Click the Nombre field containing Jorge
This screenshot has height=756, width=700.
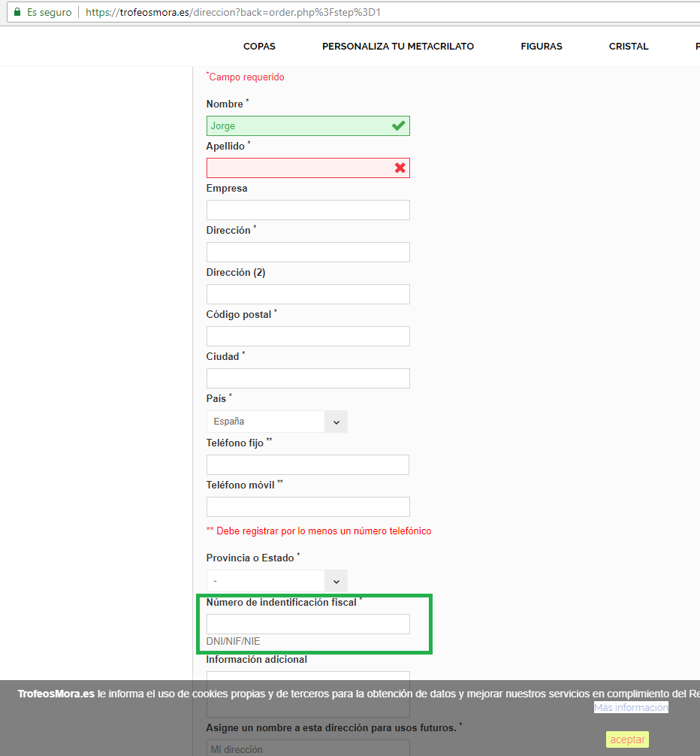click(x=308, y=125)
